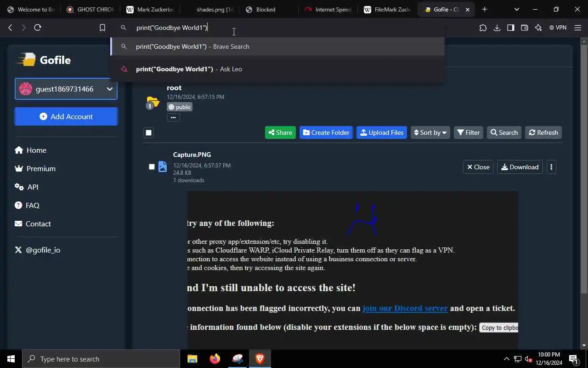Screen dimensions: 588x368
Task: Select the Ask Leo suggestion
Action: click(277, 69)
